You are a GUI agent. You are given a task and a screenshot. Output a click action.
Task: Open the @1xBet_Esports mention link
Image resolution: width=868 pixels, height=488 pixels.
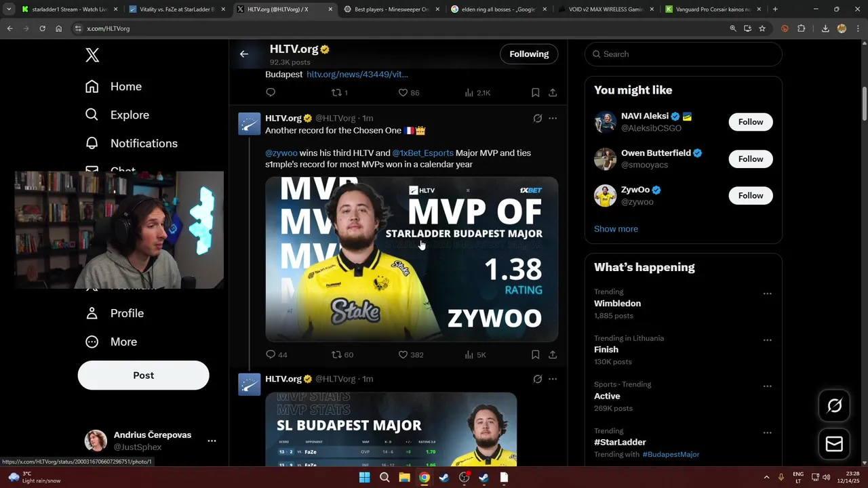coord(422,152)
